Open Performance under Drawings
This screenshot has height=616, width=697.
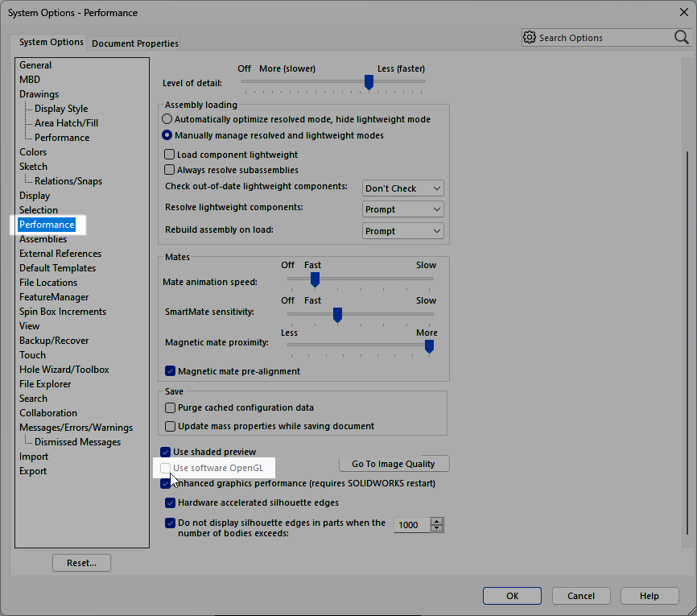pyautogui.click(x=62, y=138)
